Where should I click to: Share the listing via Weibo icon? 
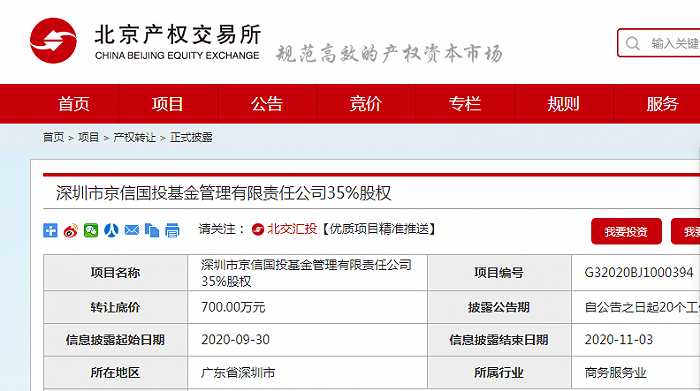point(71,230)
